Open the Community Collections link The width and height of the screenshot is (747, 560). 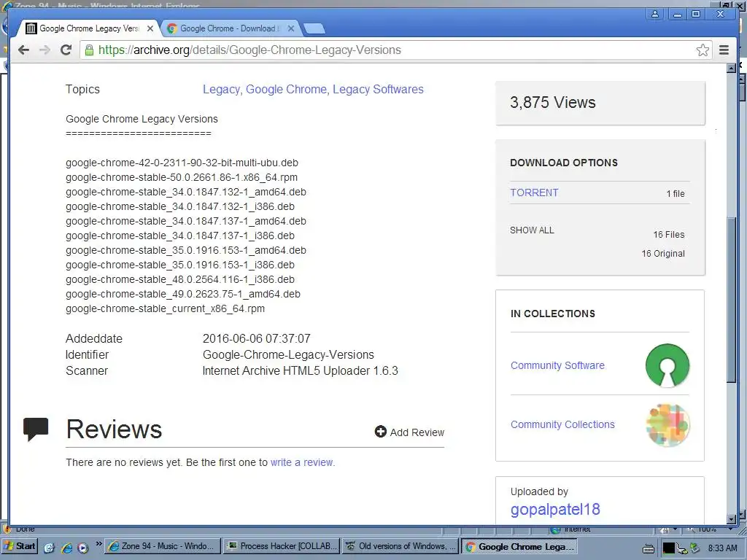click(562, 425)
